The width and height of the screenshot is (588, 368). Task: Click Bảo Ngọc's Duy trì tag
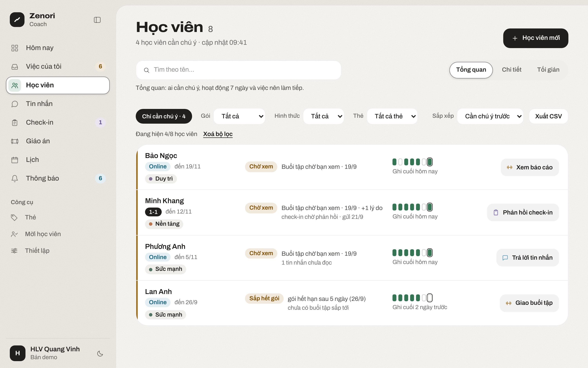coord(161,179)
